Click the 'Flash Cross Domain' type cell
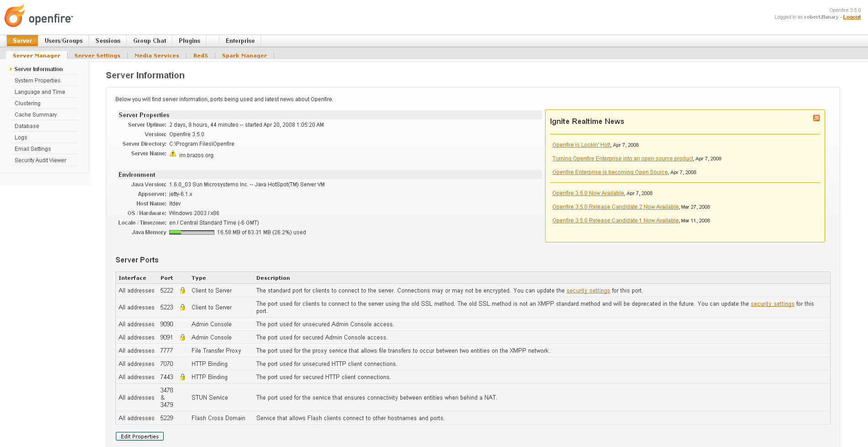This screenshot has height=447, width=868. tap(218, 418)
